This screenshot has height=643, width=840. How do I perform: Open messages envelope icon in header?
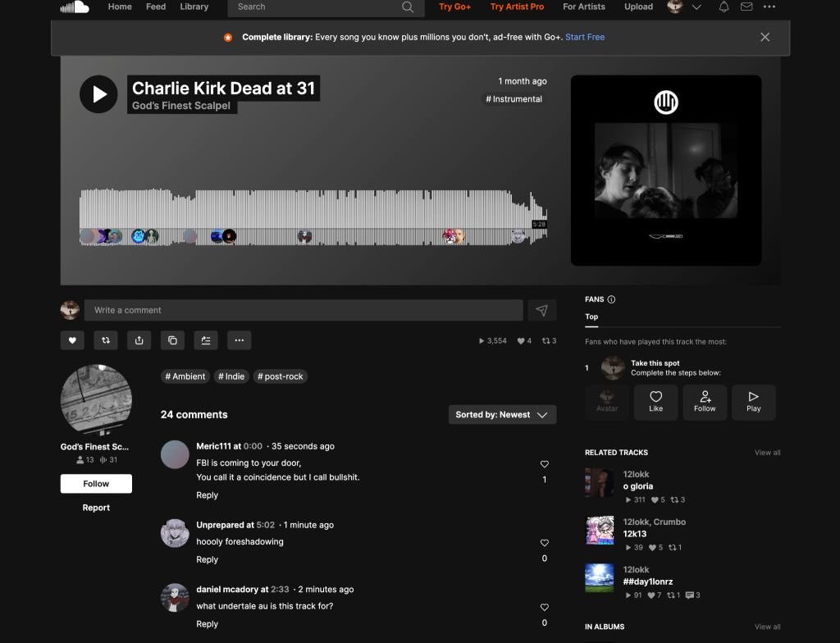click(746, 7)
